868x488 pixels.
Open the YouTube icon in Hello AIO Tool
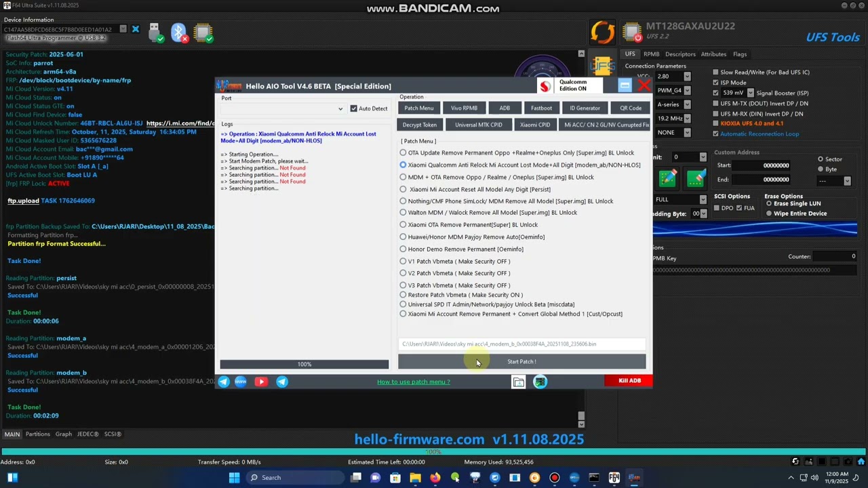click(x=260, y=382)
